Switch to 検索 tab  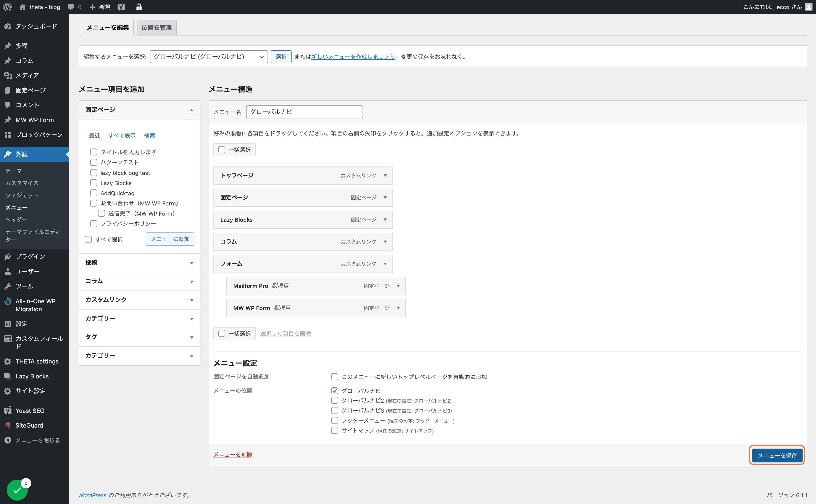tap(149, 135)
